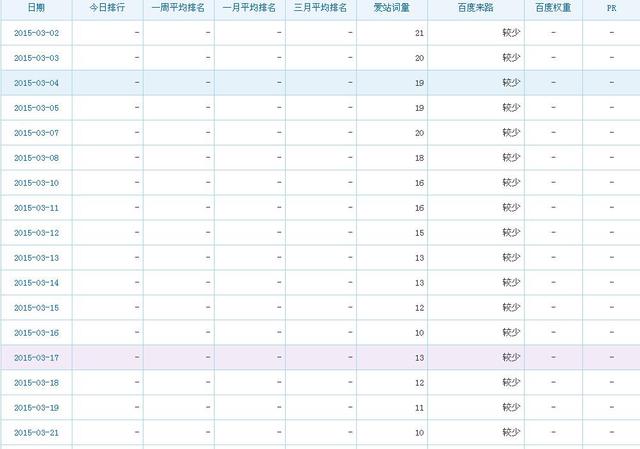Select the date 2015-03-03
Screen dimensions: 640x449
pyautogui.click(x=36, y=58)
